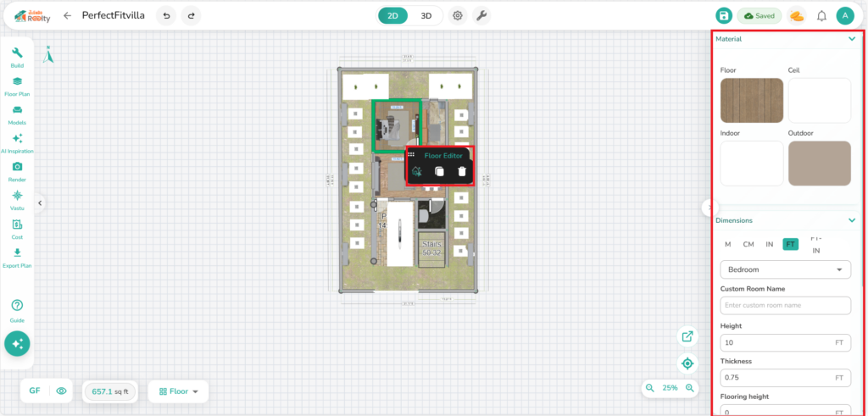Select the CM unit option
The image size is (868, 416).
tap(748, 244)
